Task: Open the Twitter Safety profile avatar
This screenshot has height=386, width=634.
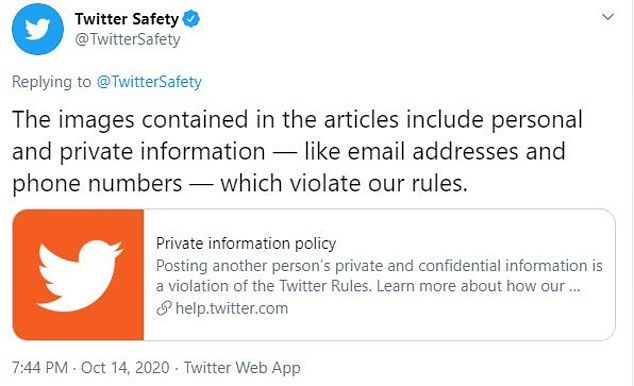Action: pyautogui.click(x=38, y=29)
